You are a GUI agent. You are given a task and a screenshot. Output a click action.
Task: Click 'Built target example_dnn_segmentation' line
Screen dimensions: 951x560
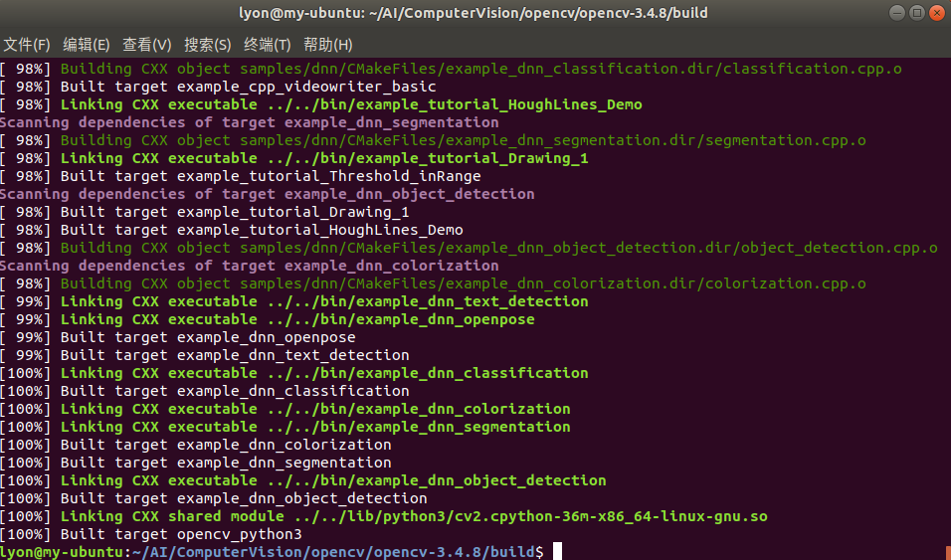[196, 463]
